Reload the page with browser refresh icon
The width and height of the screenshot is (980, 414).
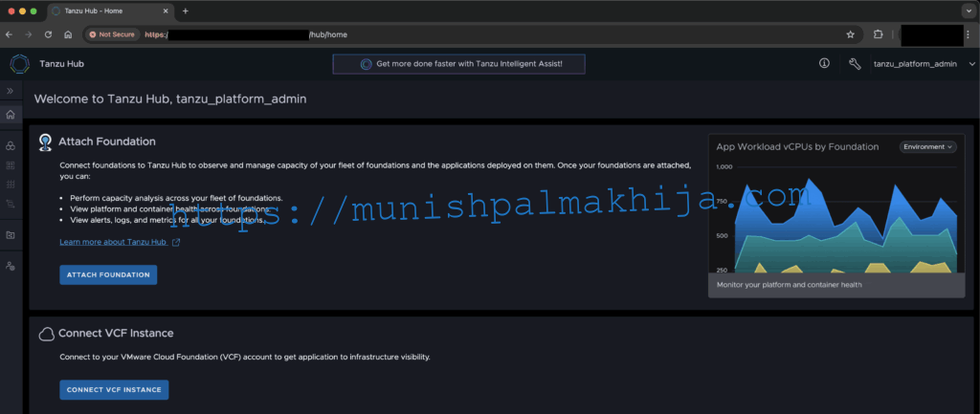(48, 35)
